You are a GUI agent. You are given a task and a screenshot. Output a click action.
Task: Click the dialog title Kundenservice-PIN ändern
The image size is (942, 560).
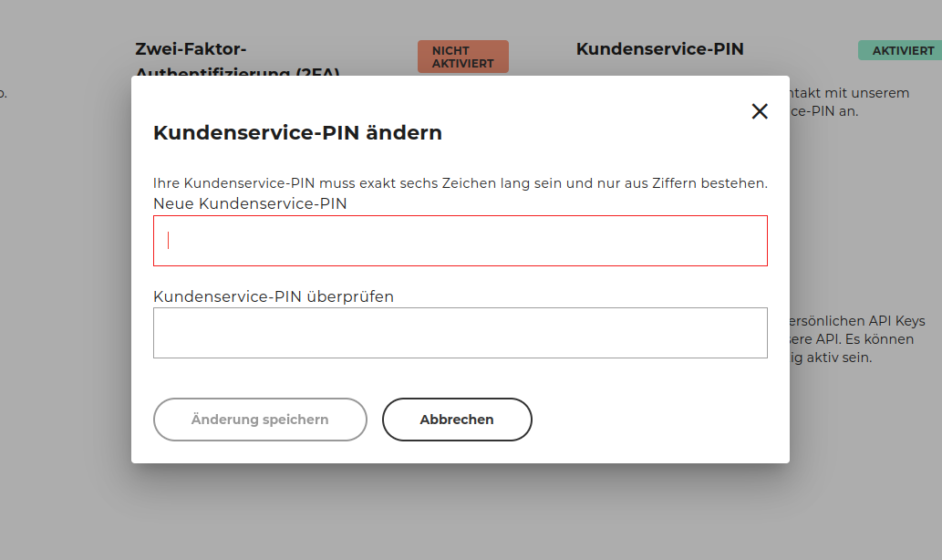(296, 132)
